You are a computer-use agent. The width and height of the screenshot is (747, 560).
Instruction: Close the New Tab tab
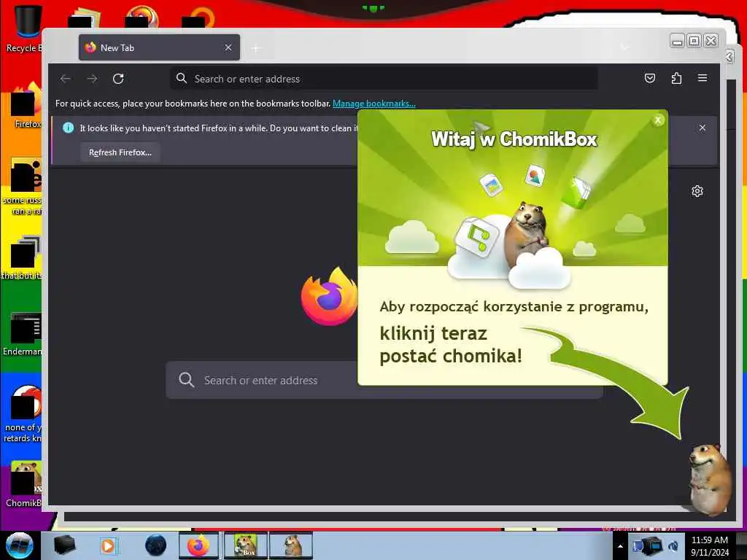click(228, 47)
